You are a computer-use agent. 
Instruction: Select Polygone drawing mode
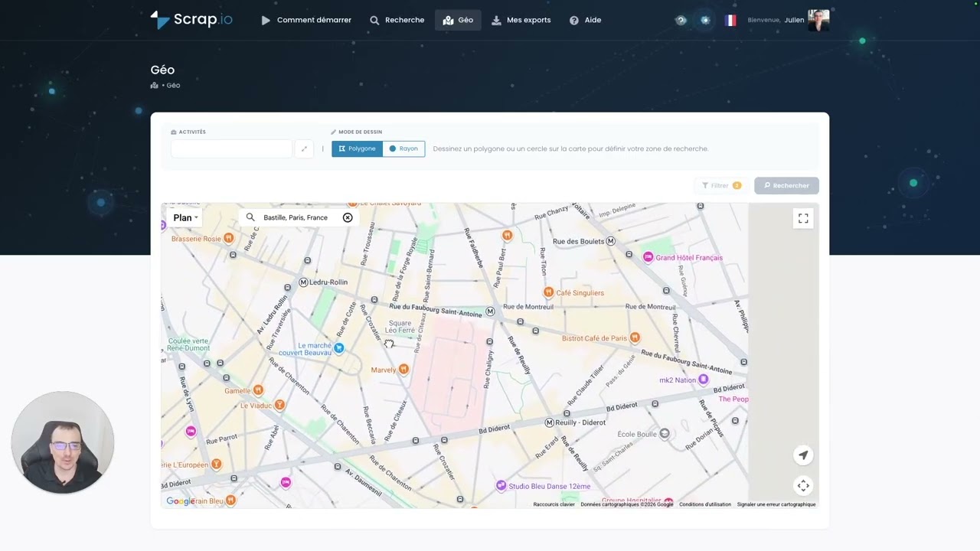[x=357, y=148]
